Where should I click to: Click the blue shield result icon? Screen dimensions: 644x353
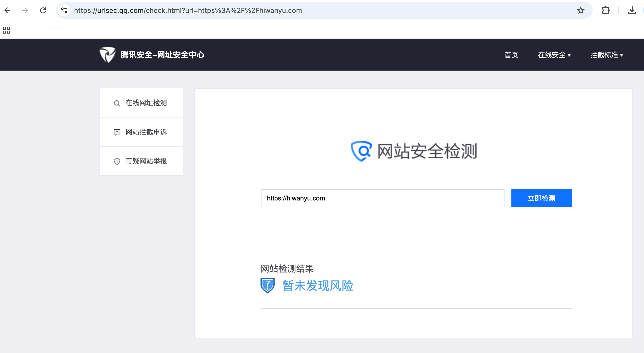267,285
